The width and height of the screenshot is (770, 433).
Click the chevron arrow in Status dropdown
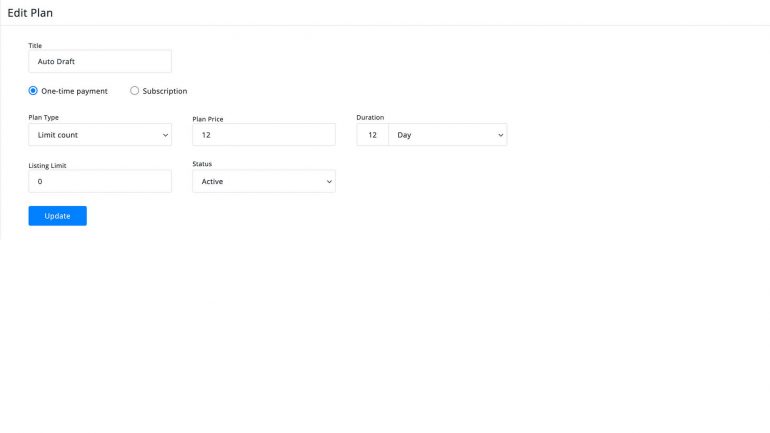coord(329,182)
